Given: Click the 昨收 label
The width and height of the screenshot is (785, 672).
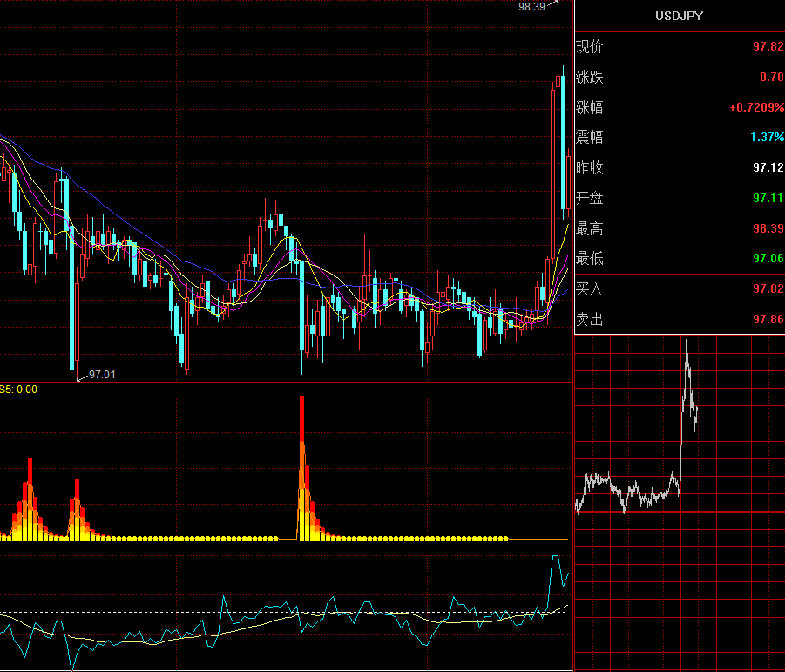Looking at the screenshot, I should tap(589, 167).
